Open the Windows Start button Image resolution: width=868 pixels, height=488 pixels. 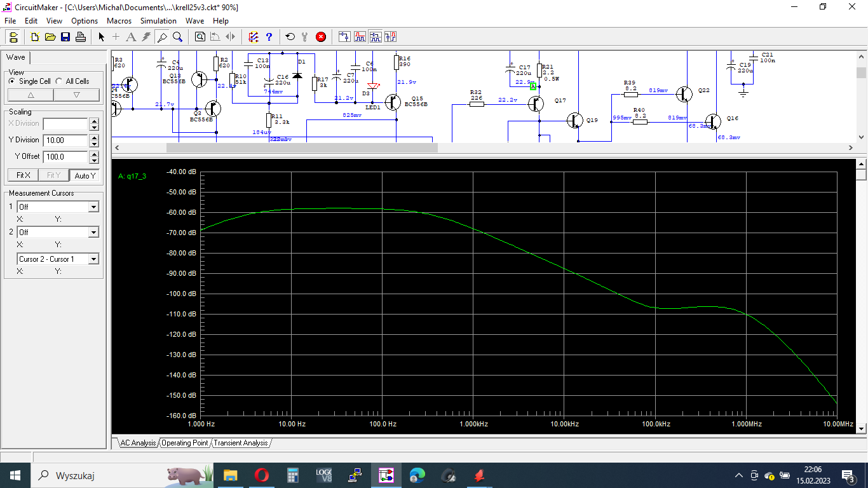click(x=15, y=475)
